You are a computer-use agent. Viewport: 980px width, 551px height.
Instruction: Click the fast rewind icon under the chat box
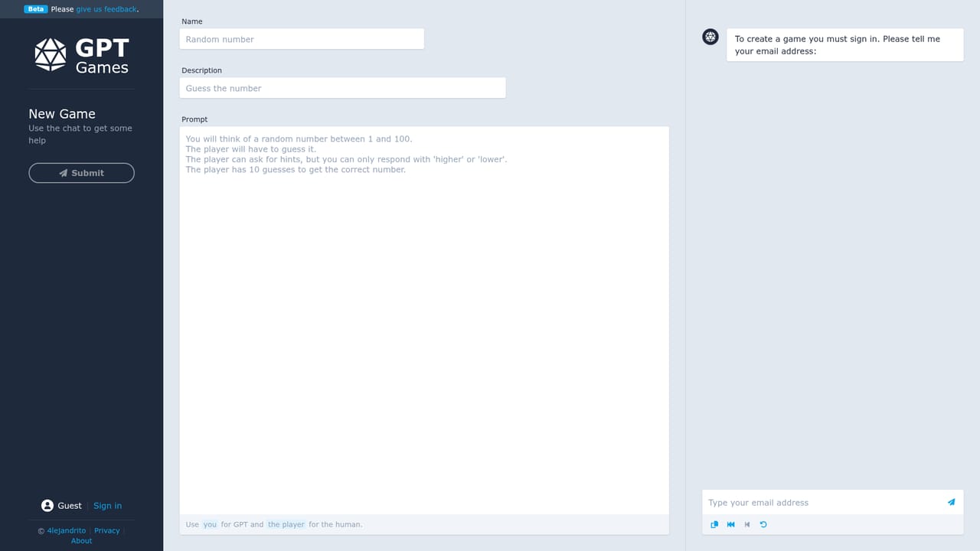click(x=730, y=524)
